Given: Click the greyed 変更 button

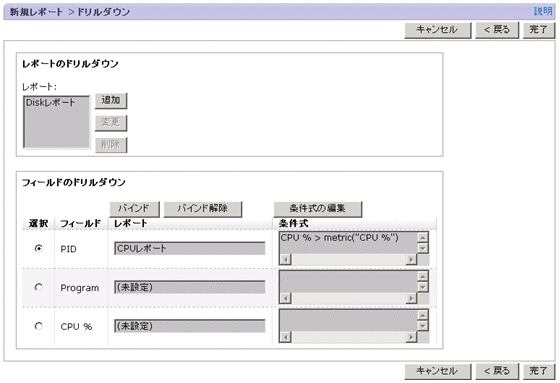Looking at the screenshot, I should pyautogui.click(x=111, y=123).
